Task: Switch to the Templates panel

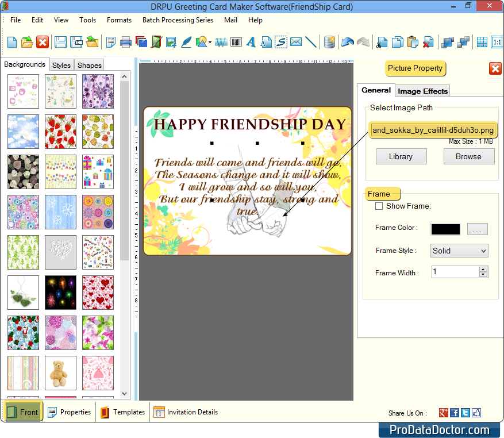Action: 122,412
